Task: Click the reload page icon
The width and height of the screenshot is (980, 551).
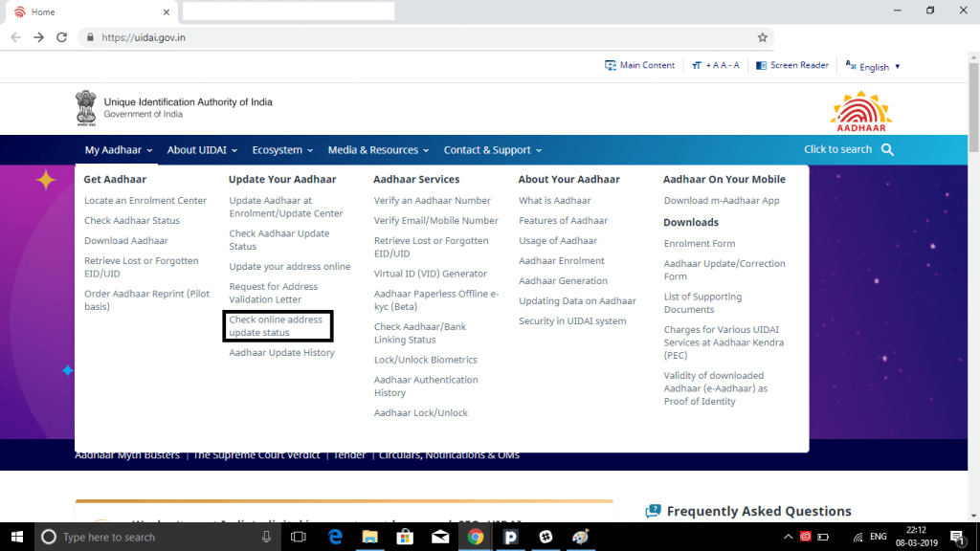Action: pyautogui.click(x=60, y=36)
